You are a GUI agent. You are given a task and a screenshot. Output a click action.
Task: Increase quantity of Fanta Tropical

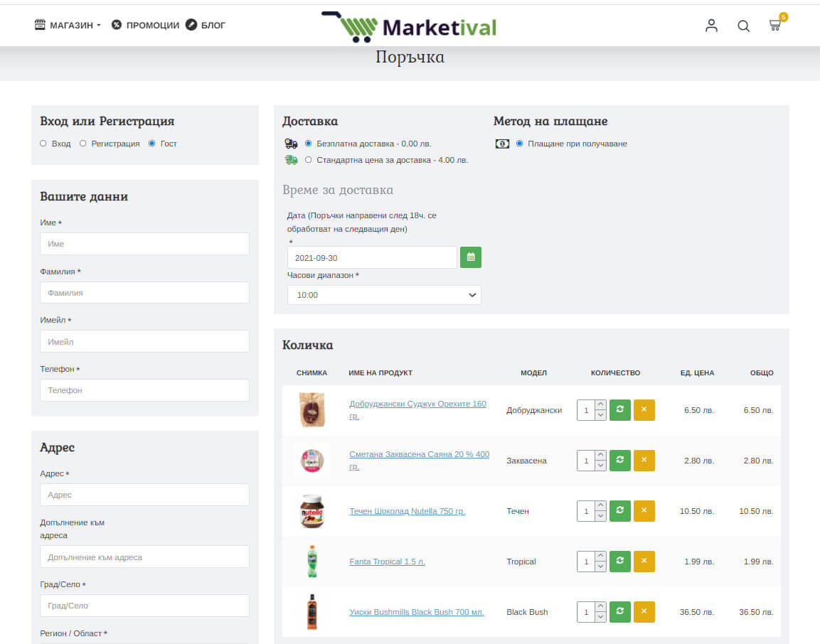tap(600, 556)
